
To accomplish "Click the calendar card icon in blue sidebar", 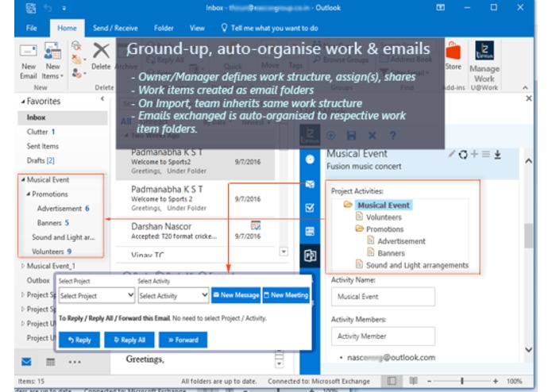I will pos(310,232).
